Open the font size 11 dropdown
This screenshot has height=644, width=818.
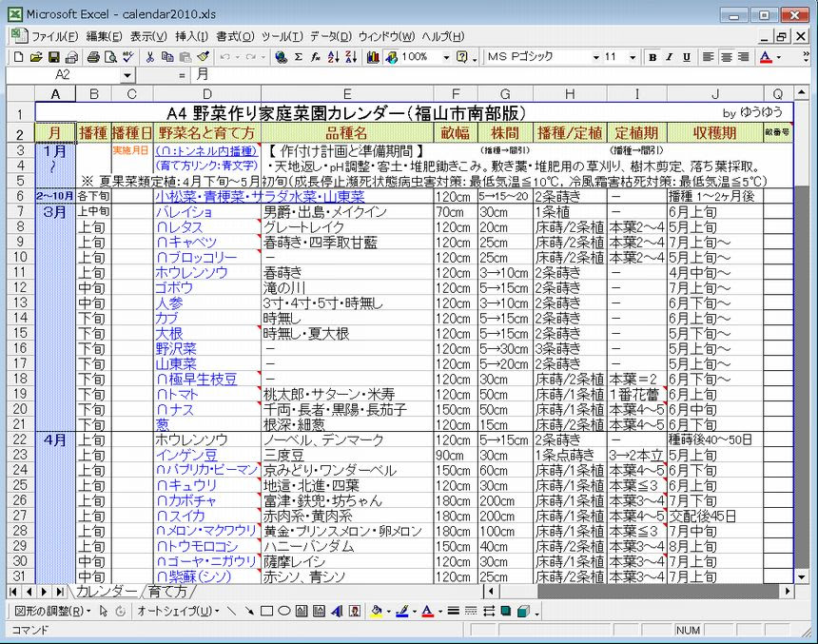tap(633, 57)
